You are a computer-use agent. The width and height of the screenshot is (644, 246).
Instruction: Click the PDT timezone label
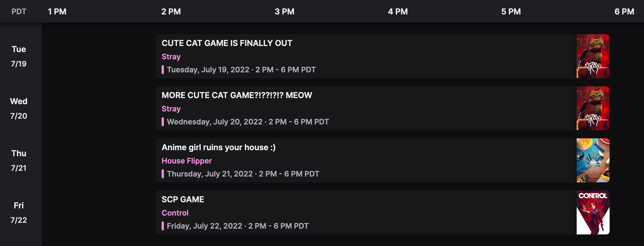(19, 12)
